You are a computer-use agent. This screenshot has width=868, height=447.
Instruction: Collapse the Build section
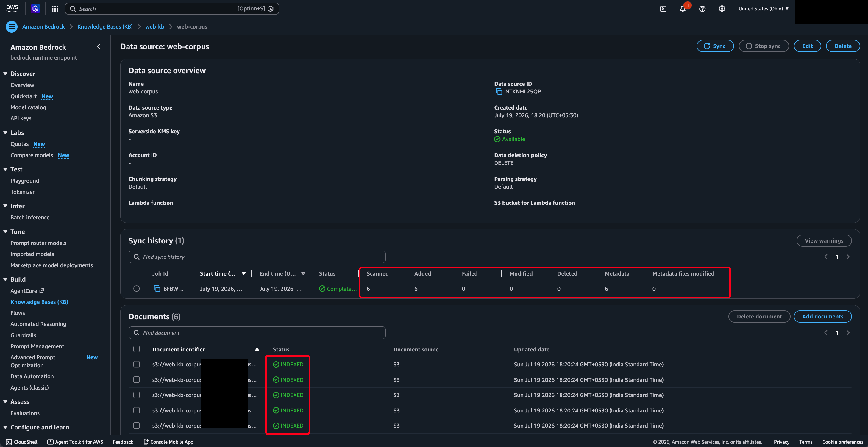tap(5, 279)
